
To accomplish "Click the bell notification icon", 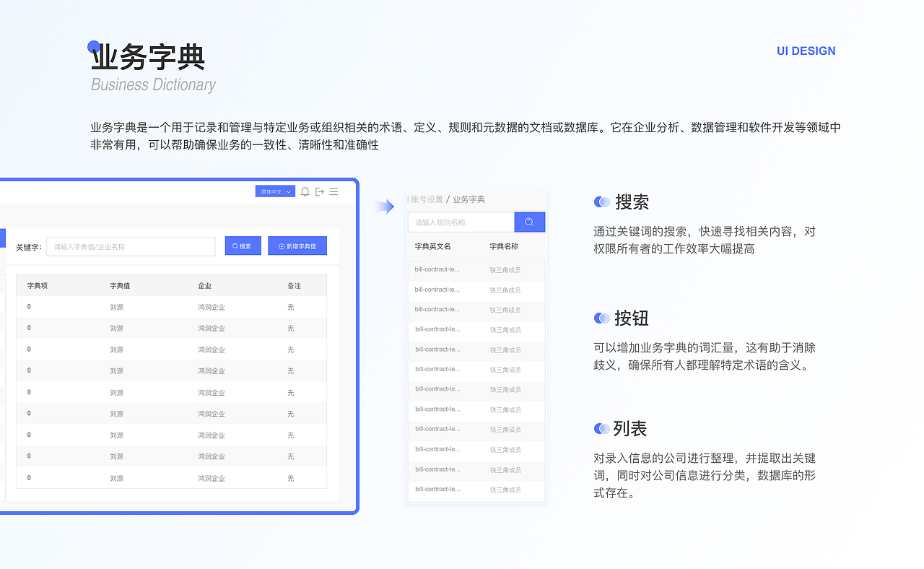I will pyautogui.click(x=305, y=191).
